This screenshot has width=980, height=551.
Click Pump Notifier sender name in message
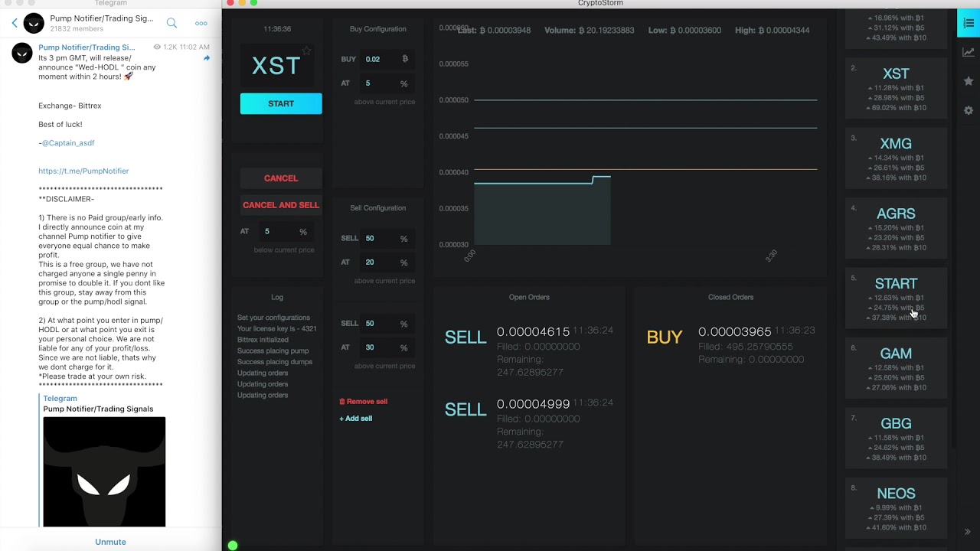click(87, 47)
